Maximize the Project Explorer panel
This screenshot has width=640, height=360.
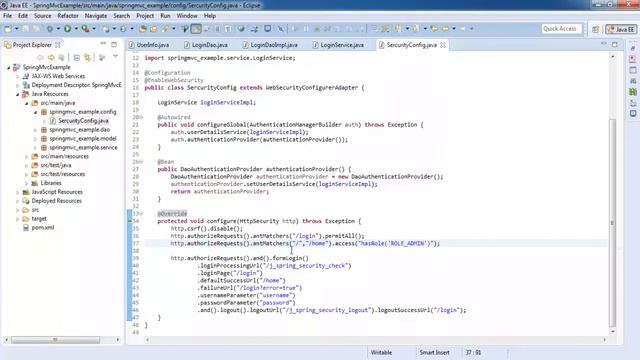[114, 44]
